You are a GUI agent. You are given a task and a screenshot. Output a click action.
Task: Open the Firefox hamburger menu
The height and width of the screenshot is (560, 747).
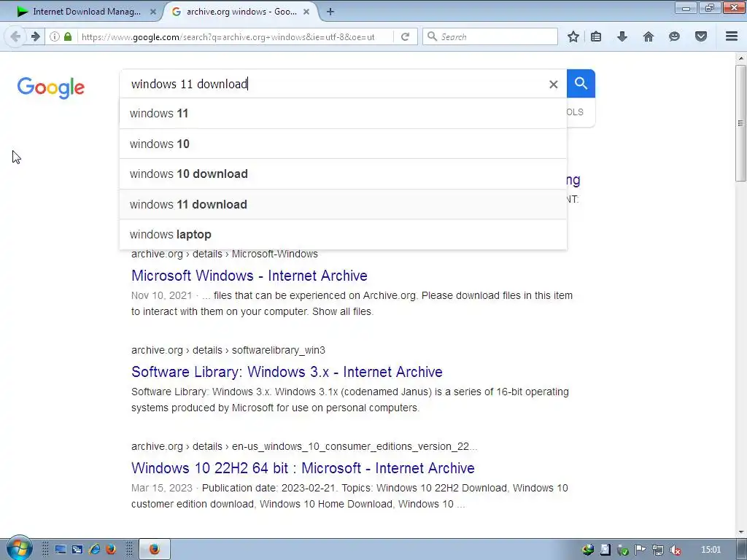coord(732,36)
